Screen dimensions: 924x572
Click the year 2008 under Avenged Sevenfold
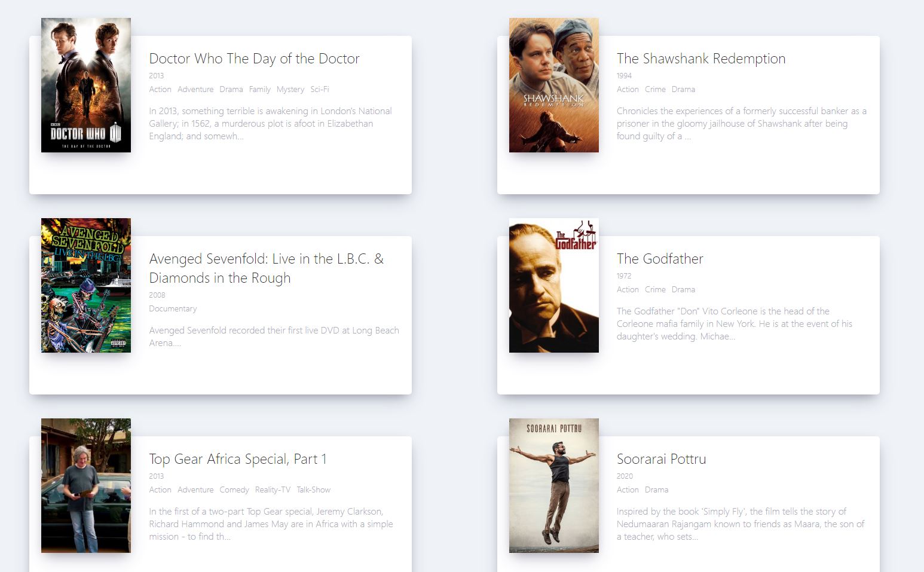click(157, 295)
